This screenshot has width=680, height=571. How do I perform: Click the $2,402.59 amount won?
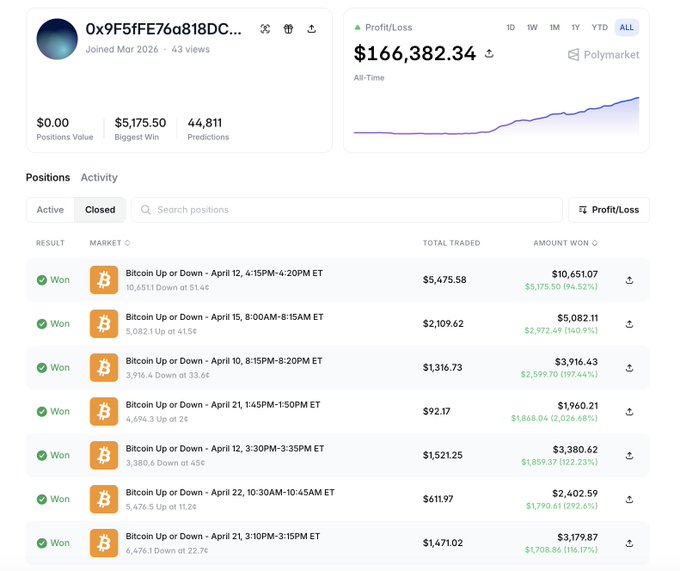click(x=575, y=493)
